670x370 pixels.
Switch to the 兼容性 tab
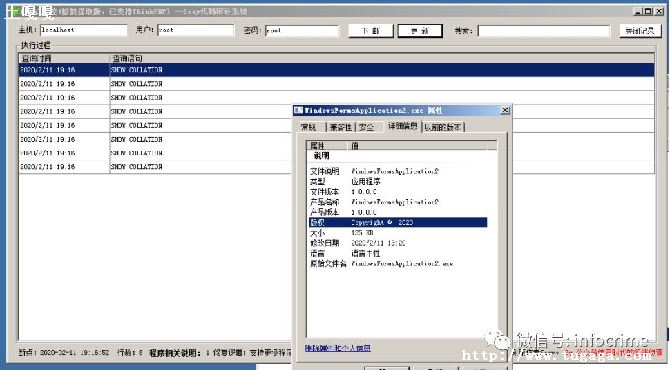[341, 127]
